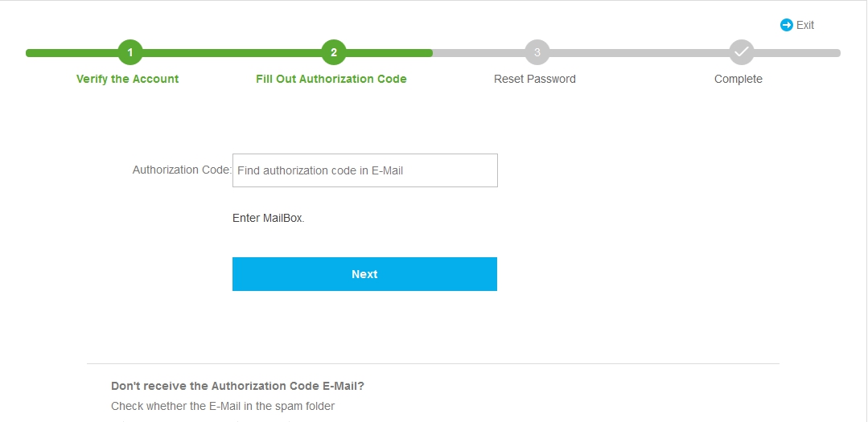This screenshot has width=868, height=422.
Task: Open the Enter MailBox link
Action: [x=269, y=218]
